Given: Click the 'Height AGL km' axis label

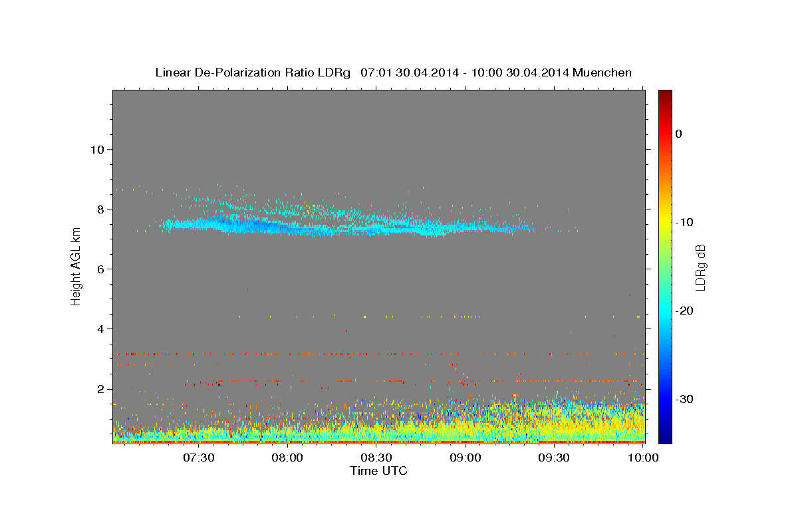Looking at the screenshot, I should click(76, 267).
